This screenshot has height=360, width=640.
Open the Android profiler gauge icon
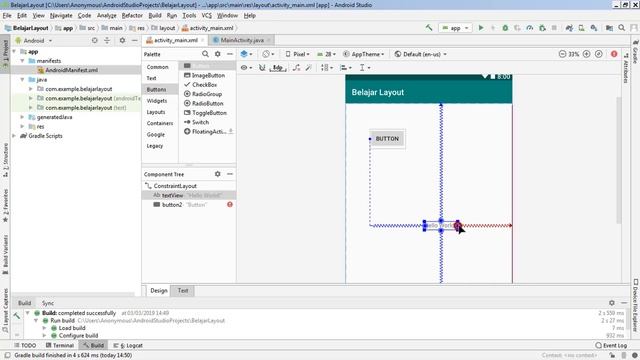click(529, 28)
